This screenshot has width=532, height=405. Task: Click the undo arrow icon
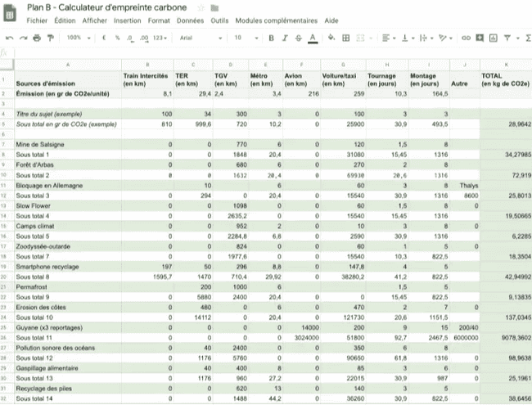[x=10, y=38]
